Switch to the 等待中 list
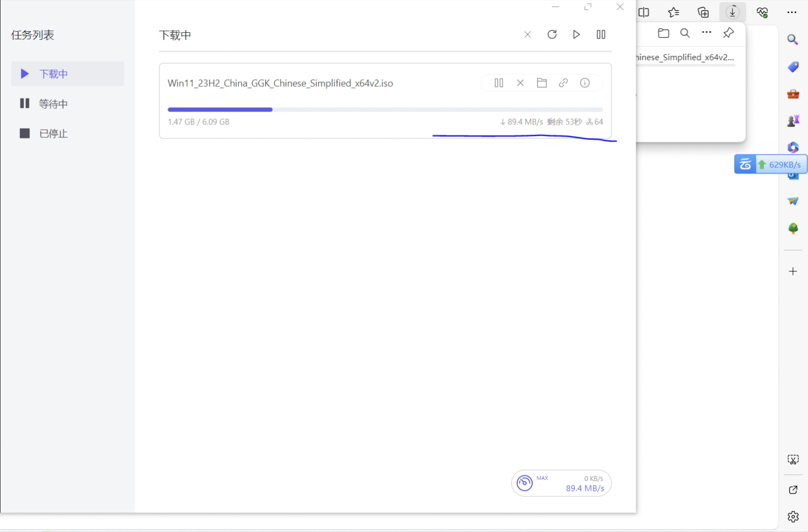Image resolution: width=808 pixels, height=532 pixels. tap(53, 103)
